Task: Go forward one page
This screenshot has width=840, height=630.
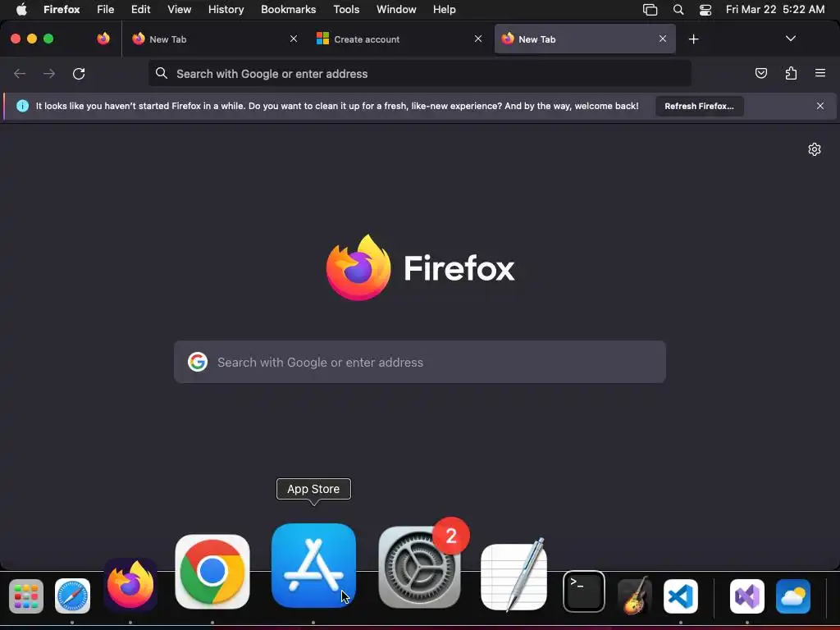Action: click(x=49, y=73)
